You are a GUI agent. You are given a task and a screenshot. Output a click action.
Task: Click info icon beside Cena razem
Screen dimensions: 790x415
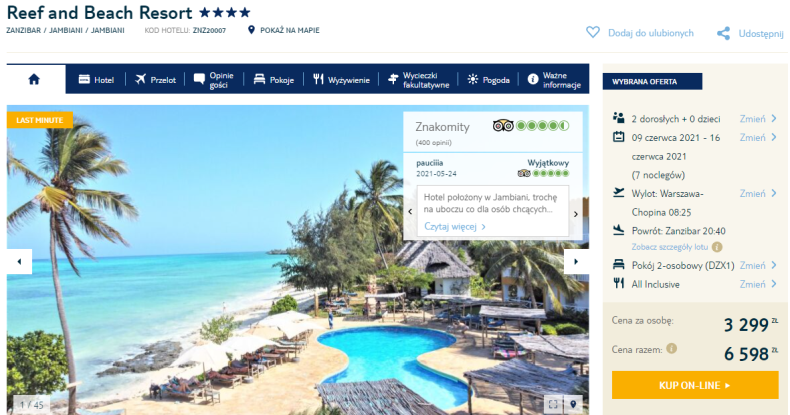[x=671, y=349]
